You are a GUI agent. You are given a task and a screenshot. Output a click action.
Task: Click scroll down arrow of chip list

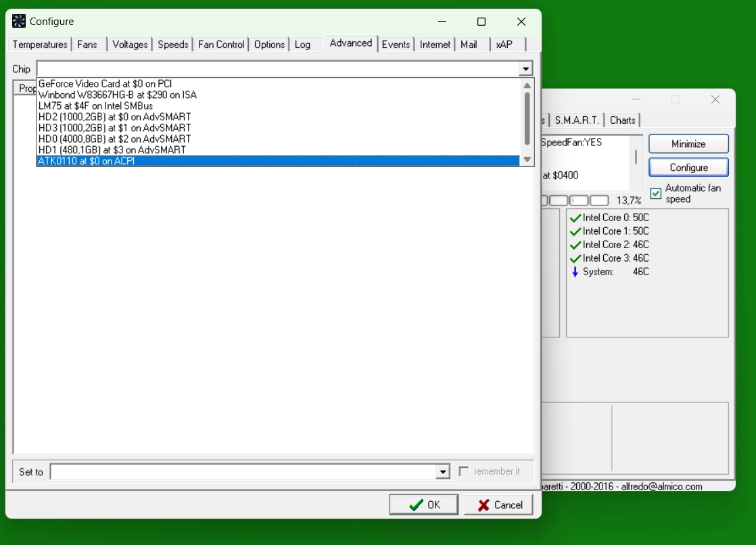(x=527, y=159)
